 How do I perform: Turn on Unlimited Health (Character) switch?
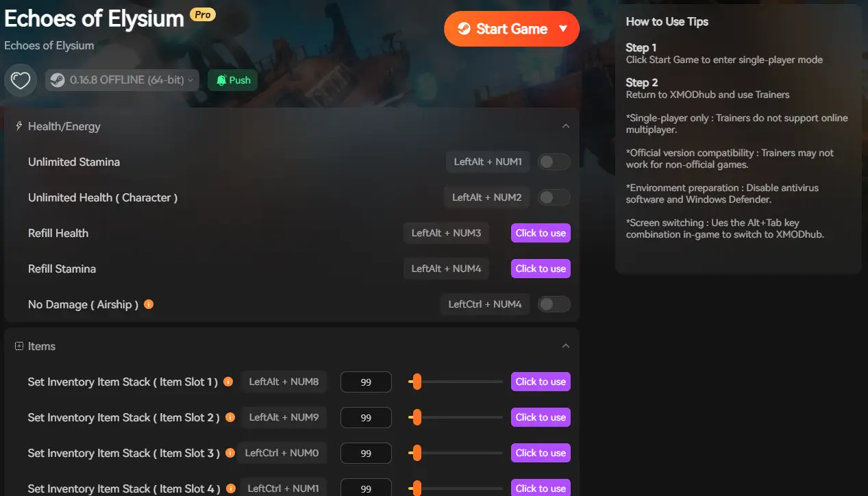(x=554, y=197)
